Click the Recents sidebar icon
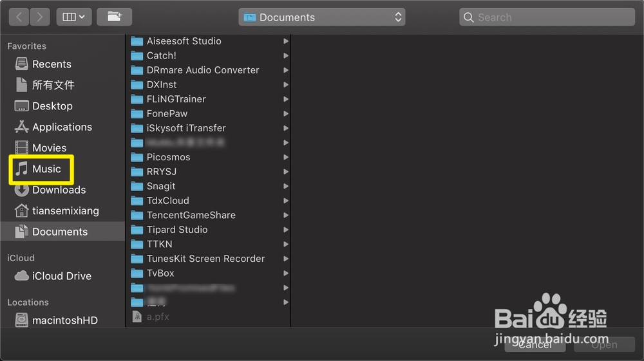 21,64
